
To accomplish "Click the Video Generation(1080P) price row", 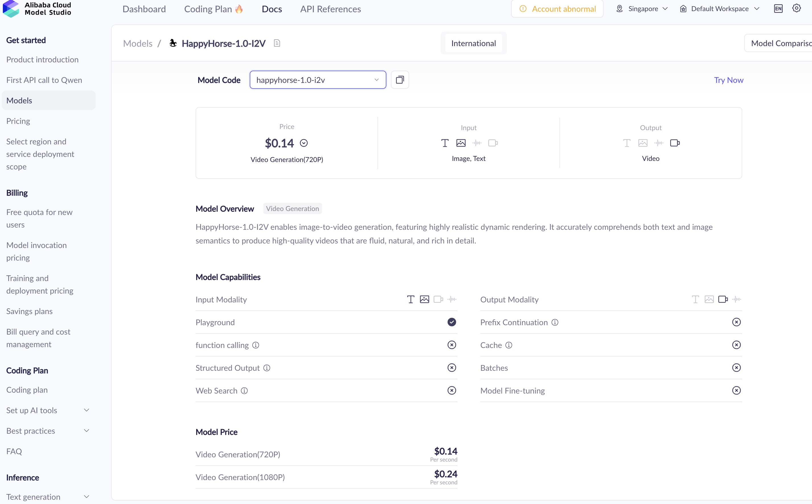I will [x=326, y=477].
